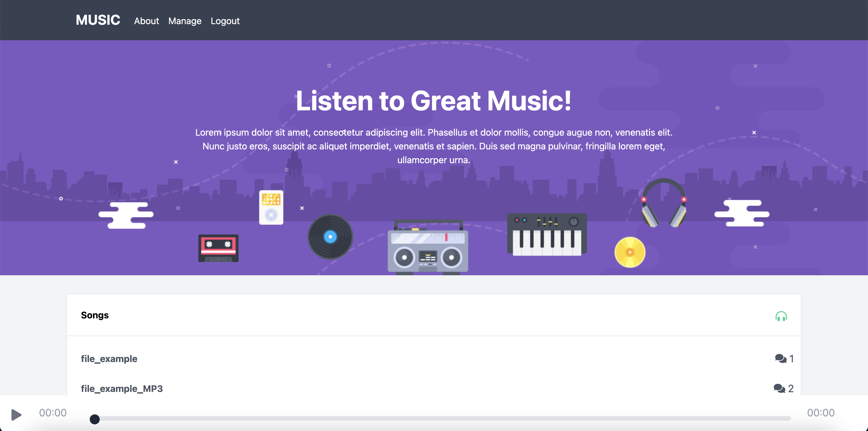Go to the Manage page
This screenshot has width=868, height=431.
(x=185, y=21)
